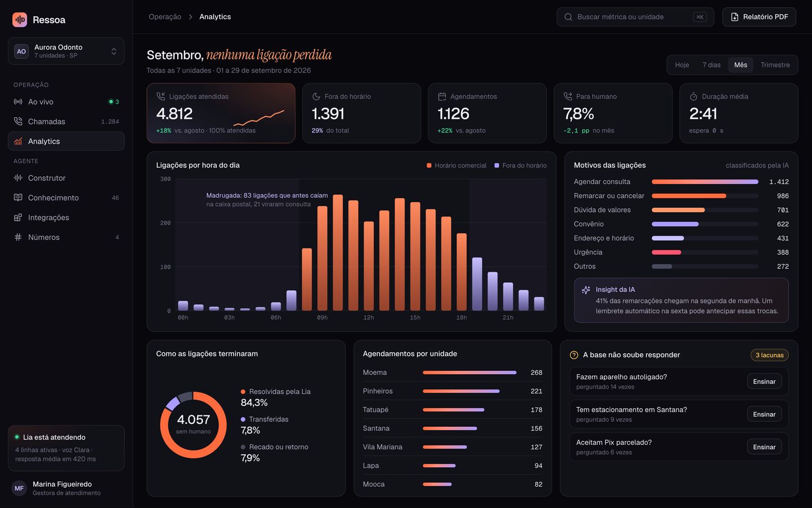Image resolution: width=812 pixels, height=508 pixels.
Task: Click the Operação breadcrumb link
Action: (165, 17)
